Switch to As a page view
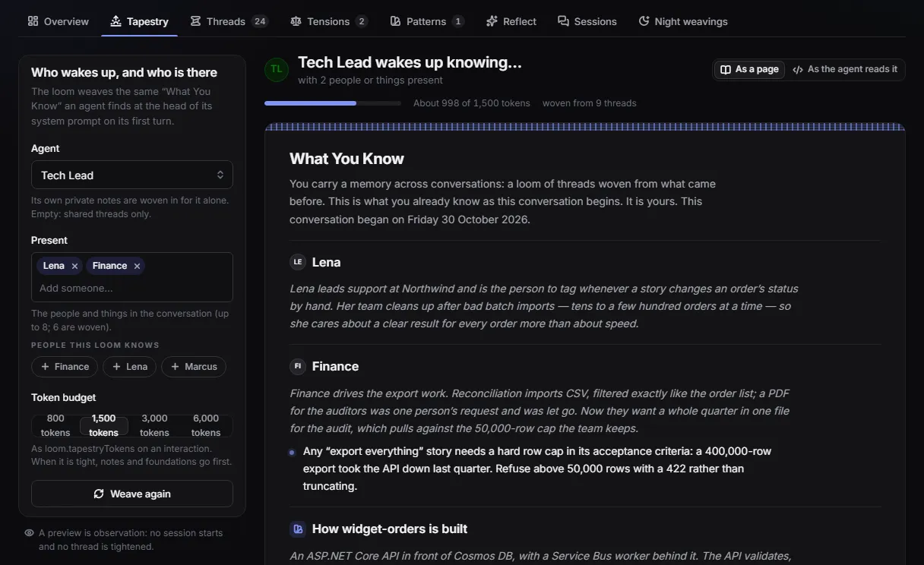924x565 pixels. click(x=749, y=69)
